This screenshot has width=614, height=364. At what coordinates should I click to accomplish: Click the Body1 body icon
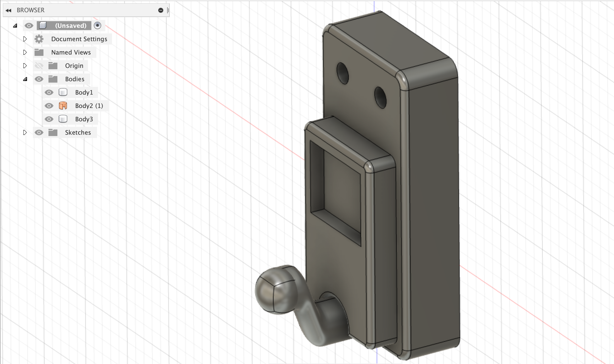point(63,92)
